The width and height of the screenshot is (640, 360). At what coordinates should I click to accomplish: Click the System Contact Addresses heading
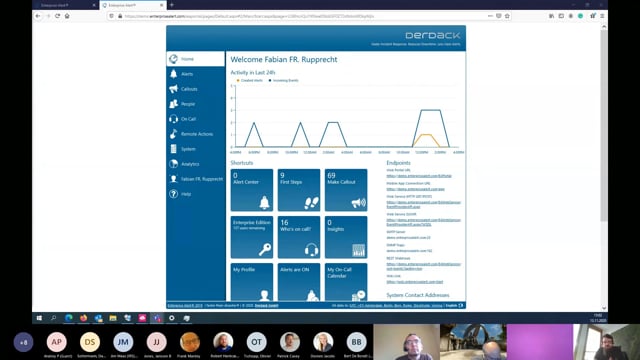418,295
